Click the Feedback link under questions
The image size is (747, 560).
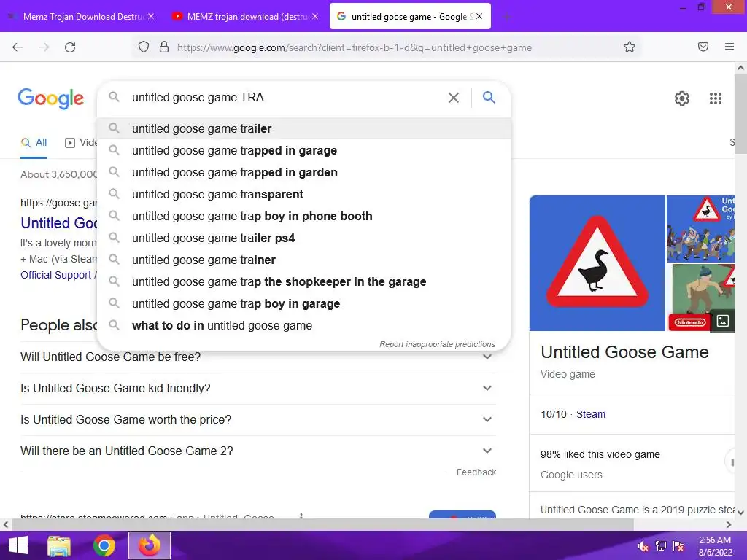click(x=476, y=472)
